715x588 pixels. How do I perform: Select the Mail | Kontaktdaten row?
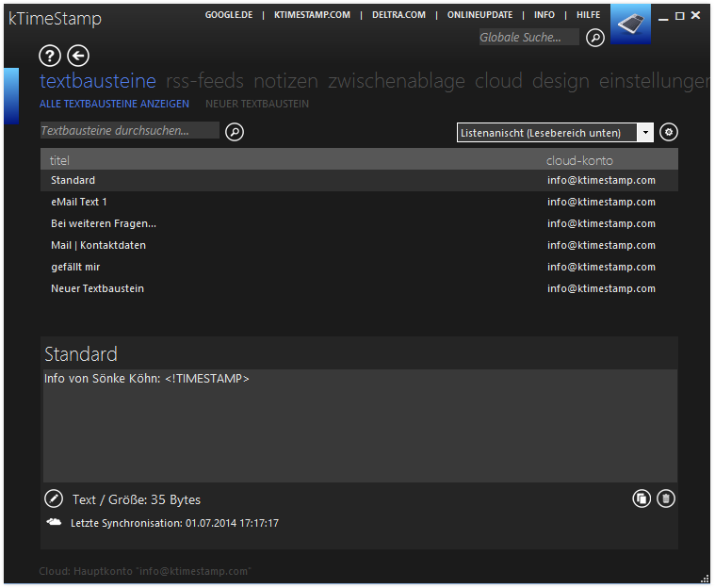tap(359, 245)
